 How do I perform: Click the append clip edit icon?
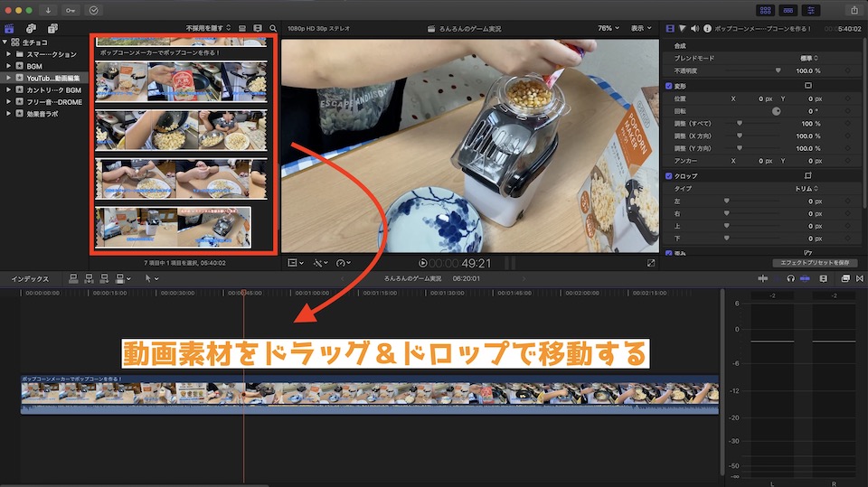[x=104, y=278]
